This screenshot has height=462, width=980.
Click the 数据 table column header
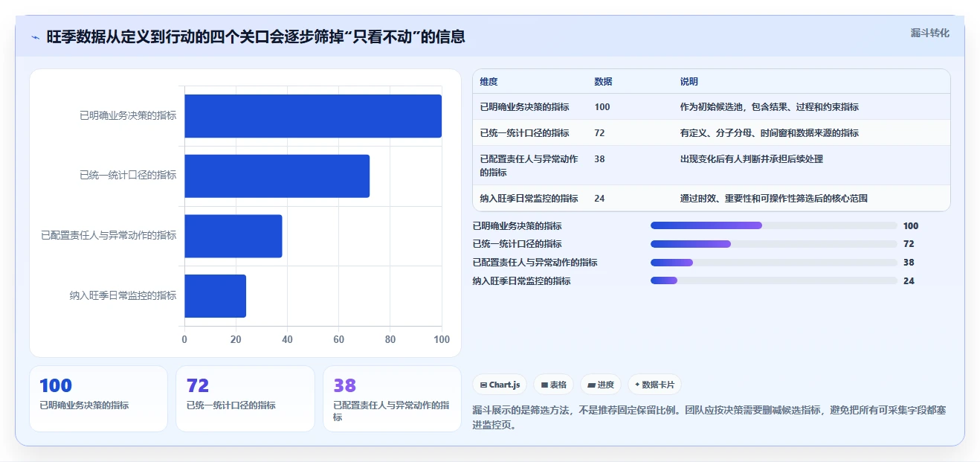point(603,82)
